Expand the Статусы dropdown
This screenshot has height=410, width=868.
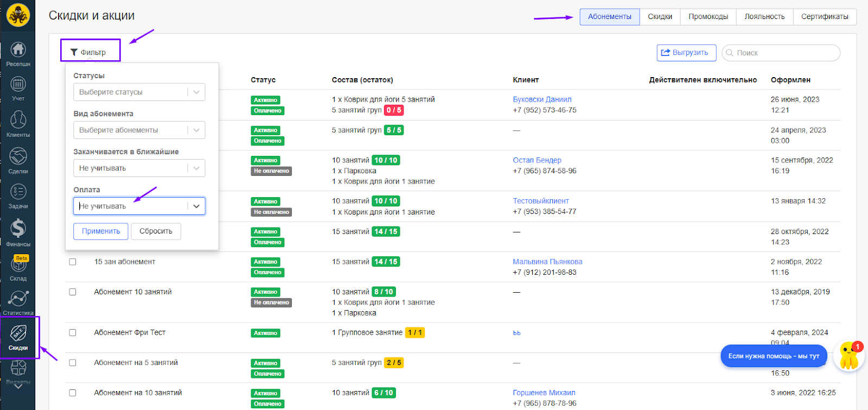(x=139, y=92)
